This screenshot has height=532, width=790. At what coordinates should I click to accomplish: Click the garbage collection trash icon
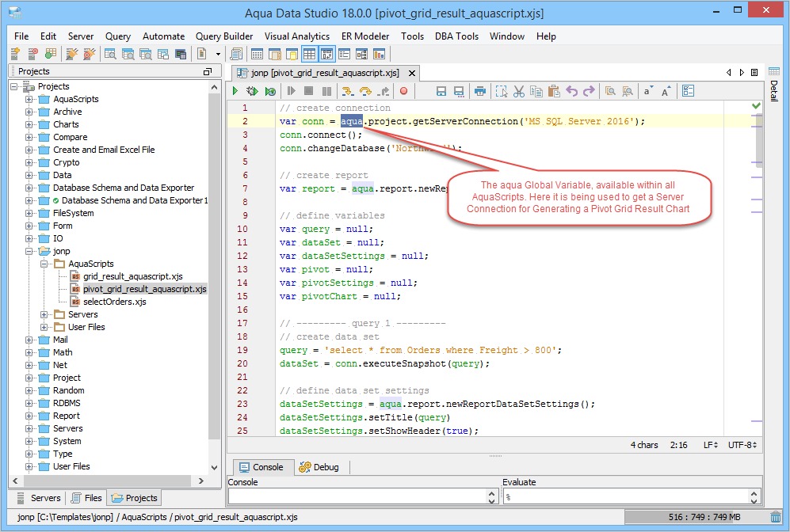776,517
